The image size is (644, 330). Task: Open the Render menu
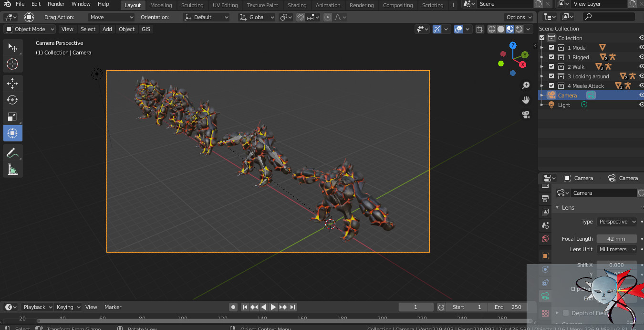pyautogui.click(x=56, y=4)
